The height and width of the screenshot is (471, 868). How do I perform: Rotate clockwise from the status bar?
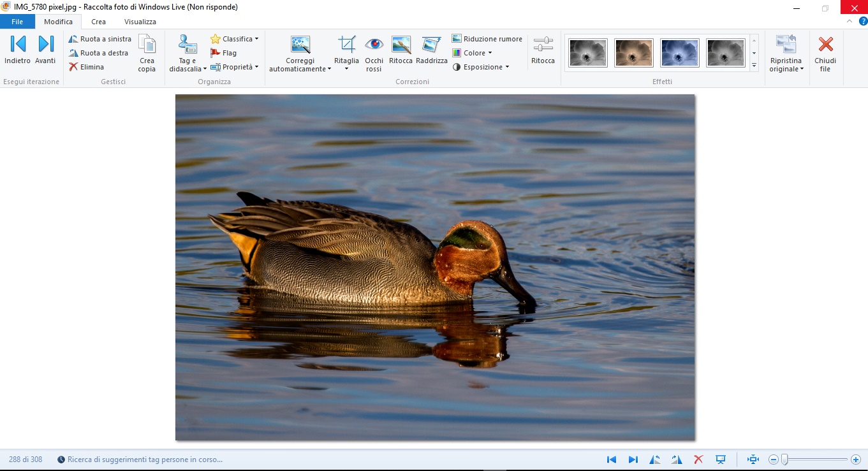click(677, 460)
